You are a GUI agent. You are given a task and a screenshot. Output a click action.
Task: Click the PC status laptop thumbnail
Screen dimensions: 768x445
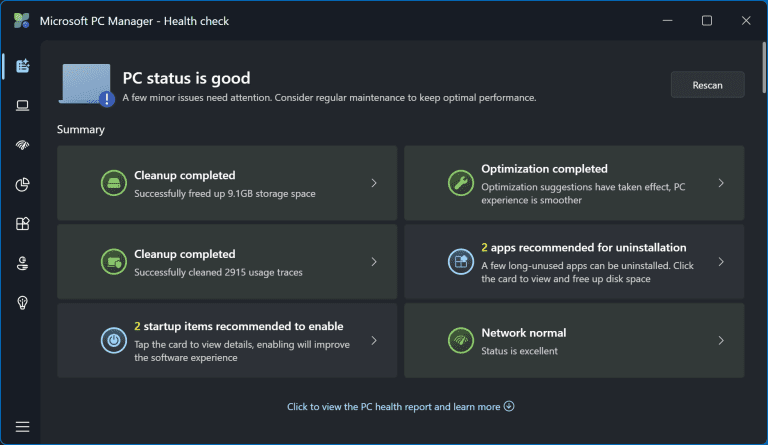point(87,84)
